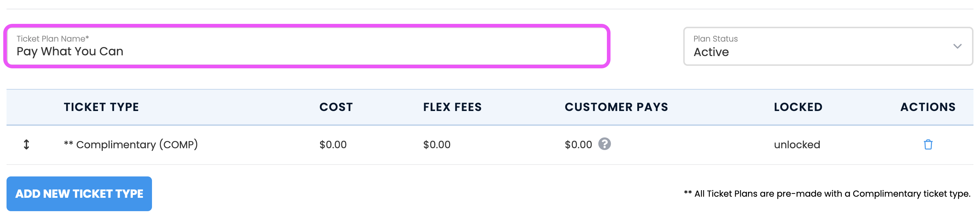Click the Cost column header
Screen dimensions: 980x222
(x=336, y=107)
